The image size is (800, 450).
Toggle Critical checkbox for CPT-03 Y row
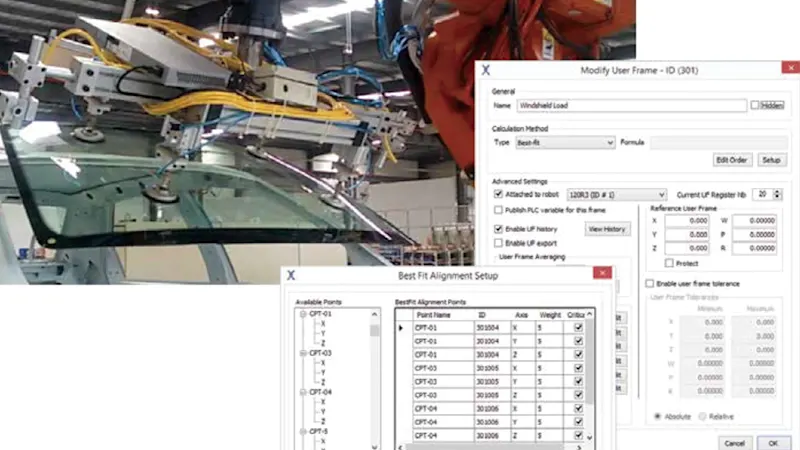point(578,382)
